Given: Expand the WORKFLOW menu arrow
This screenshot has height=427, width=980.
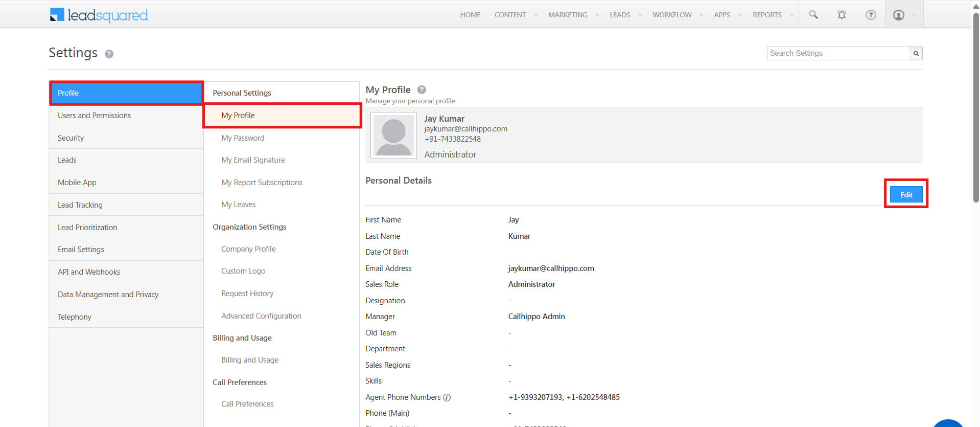Looking at the screenshot, I should pos(701,15).
